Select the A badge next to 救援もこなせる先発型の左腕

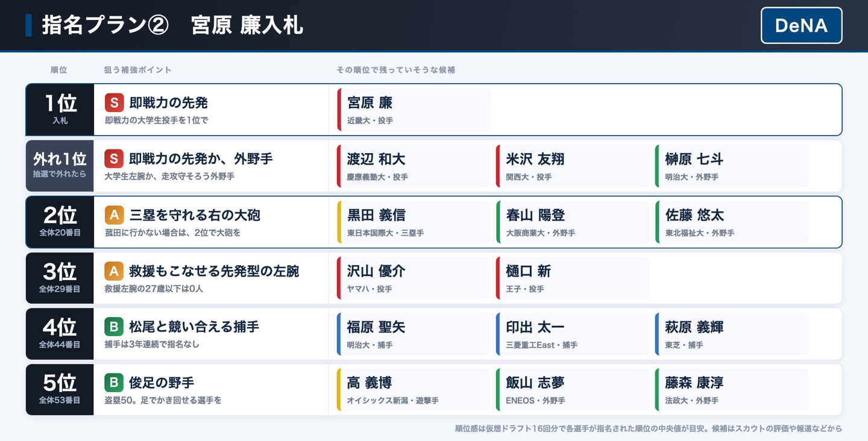pyautogui.click(x=114, y=271)
